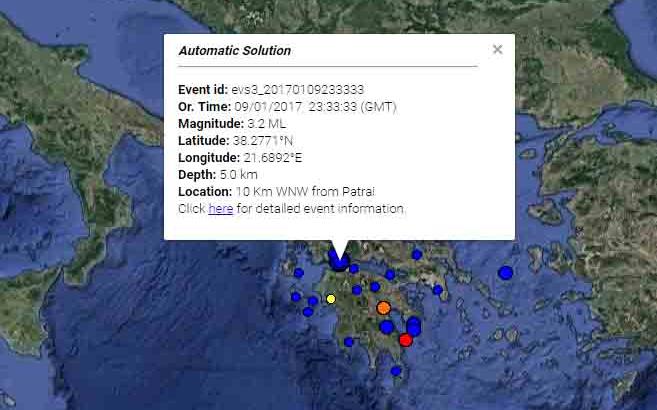Click the longitude value '21.6892°E'

[273, 158]
